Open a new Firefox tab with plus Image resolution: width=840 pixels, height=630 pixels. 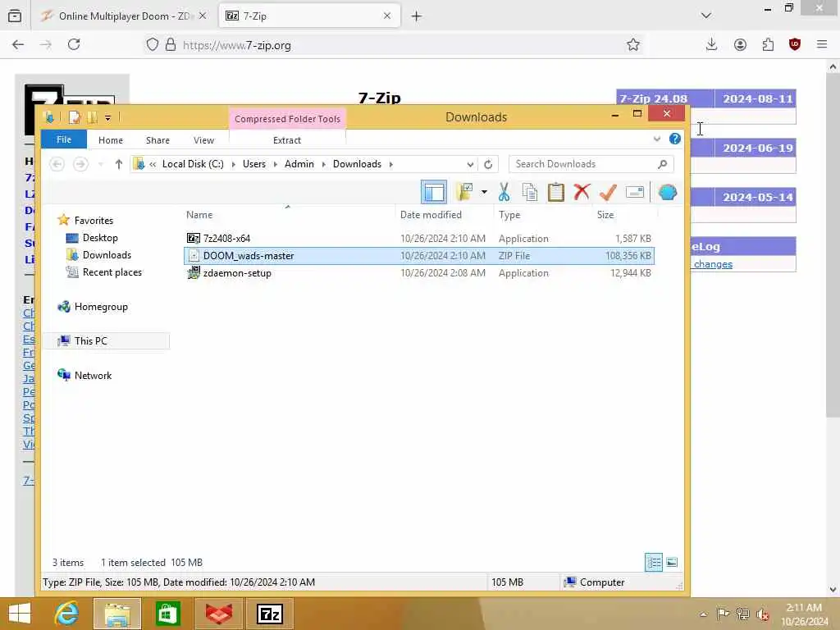pos(416,16)
